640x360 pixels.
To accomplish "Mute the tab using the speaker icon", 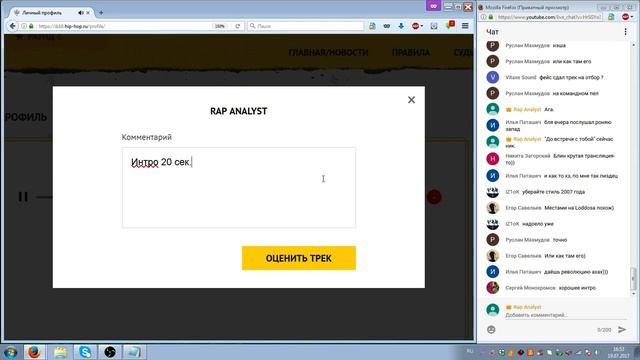I will 80,13.
